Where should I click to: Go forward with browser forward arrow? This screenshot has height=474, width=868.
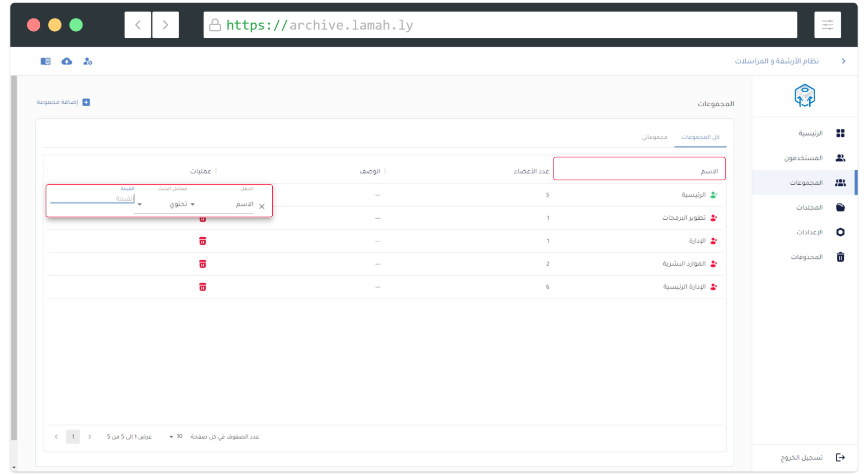tap(166, 25)
